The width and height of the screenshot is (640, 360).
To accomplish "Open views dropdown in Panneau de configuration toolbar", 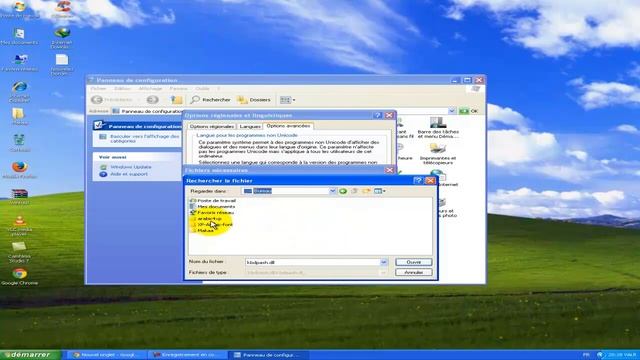I will click(x=287, y=100).
